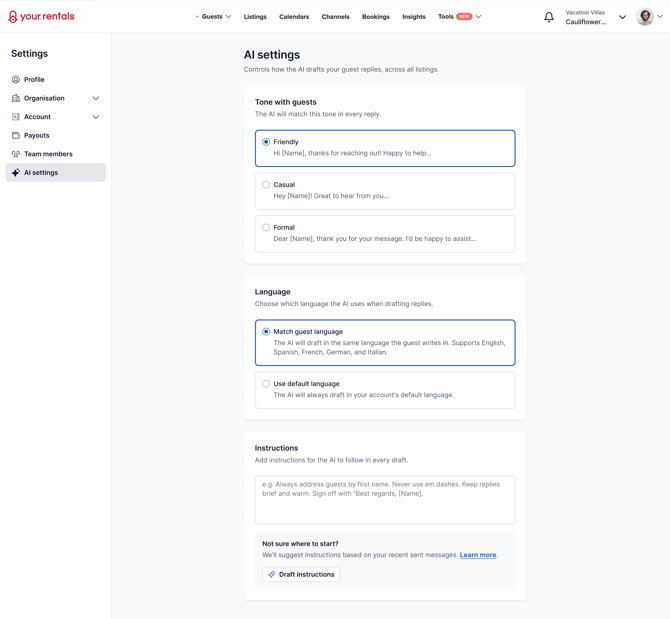The image size is (670, 619).
Task: Click the AI settings sparkle icon
Action: point(16,173)
